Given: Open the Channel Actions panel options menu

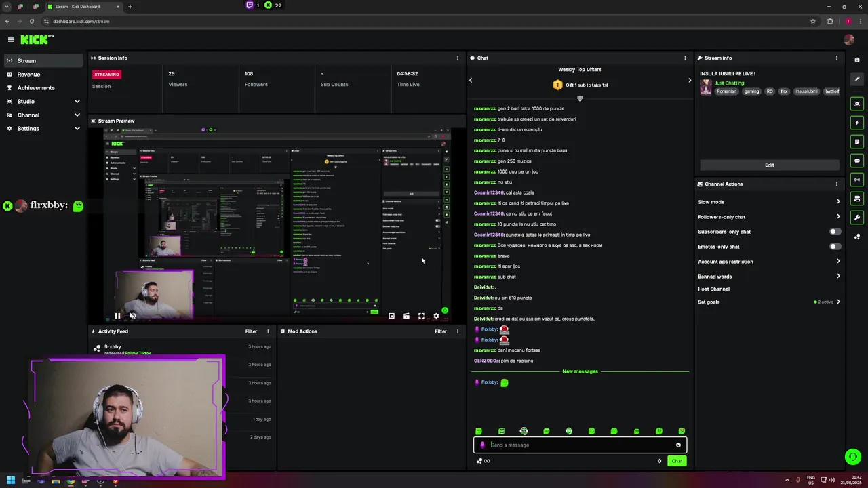Looking at the screenshot, I should 836,184.
